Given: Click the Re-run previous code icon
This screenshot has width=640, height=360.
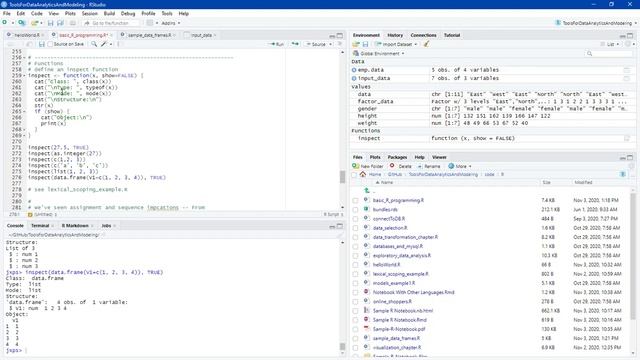Looking at the screenshot, I should (x=295, y=44).
